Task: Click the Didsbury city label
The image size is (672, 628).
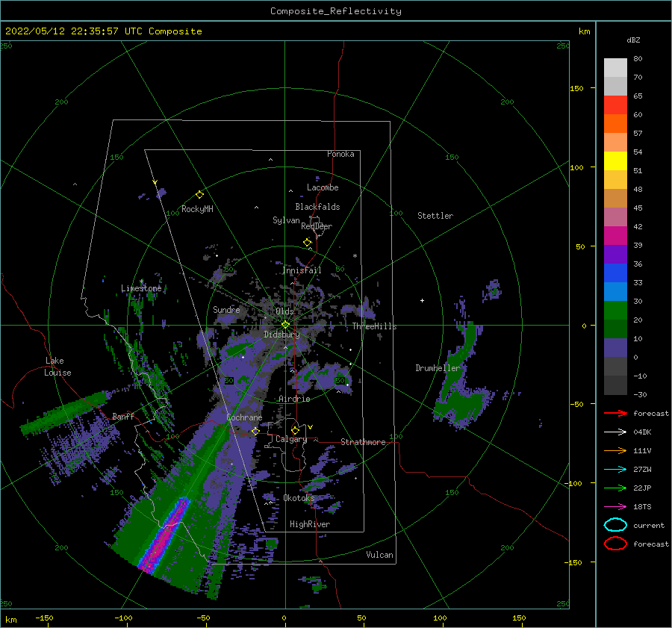Action: pos(281,335)
